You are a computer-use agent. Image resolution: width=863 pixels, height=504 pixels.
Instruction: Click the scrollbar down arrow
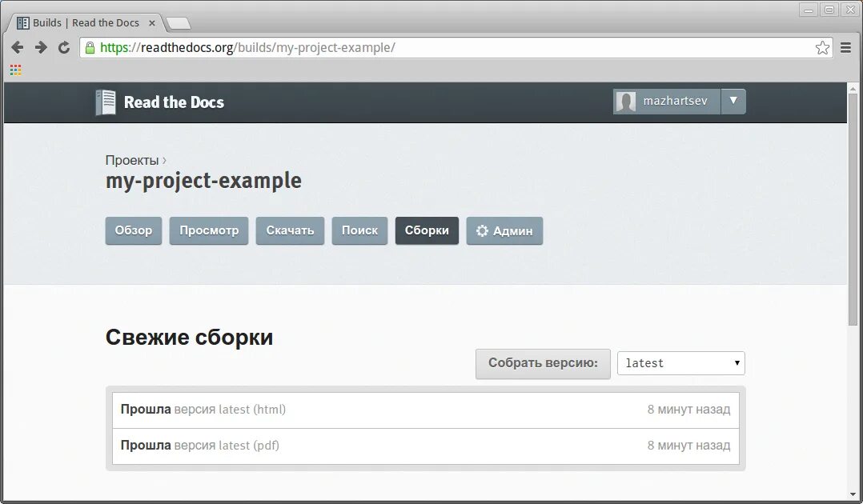click(x=853, y=494)
